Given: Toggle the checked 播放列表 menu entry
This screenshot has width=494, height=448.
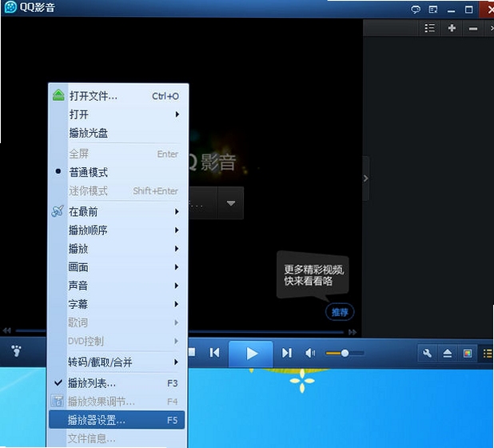Looking at the screenshot, I should [x=117, y=383].
